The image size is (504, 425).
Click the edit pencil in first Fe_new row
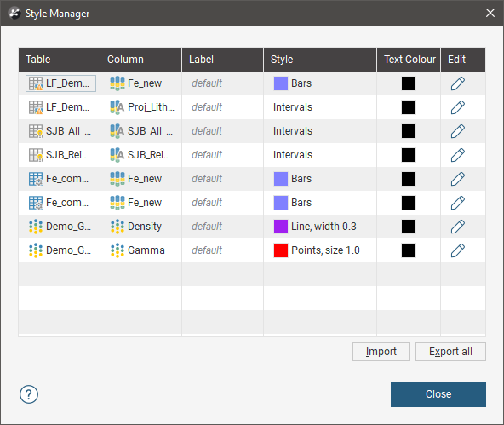pos(458,83)
